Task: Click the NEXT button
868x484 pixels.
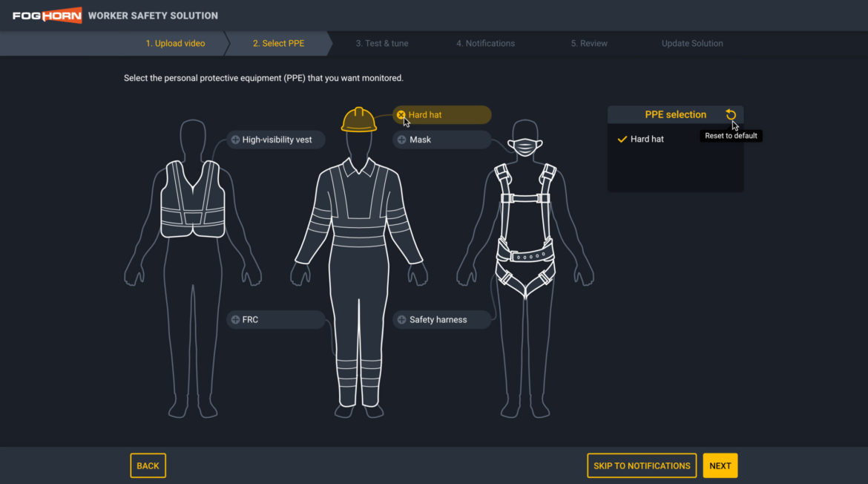Action: click(720, 465)
